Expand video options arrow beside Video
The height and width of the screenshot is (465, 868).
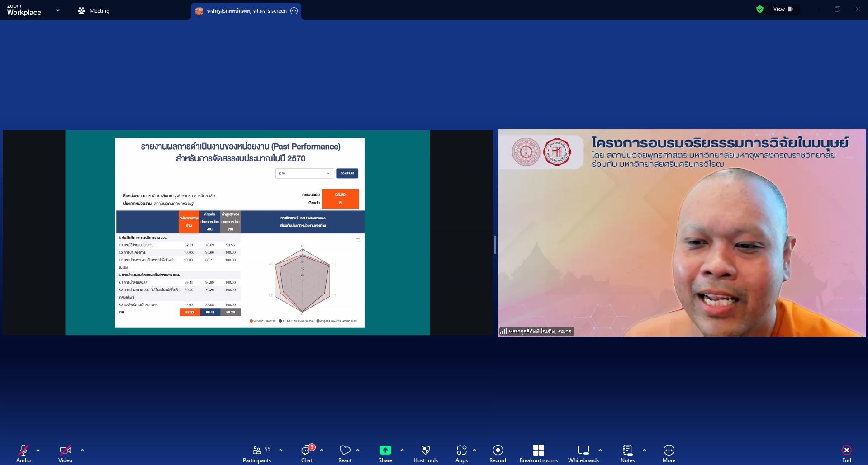(x=82, y=450)
